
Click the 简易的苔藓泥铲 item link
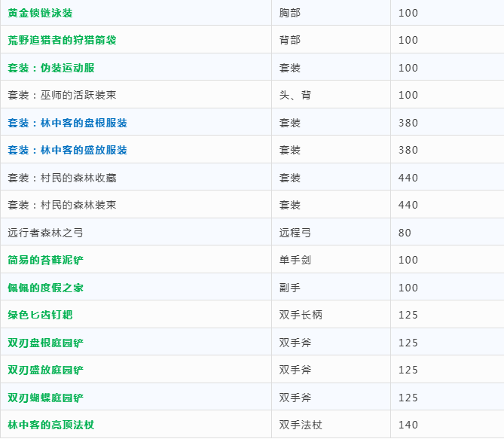pos(45,260)
